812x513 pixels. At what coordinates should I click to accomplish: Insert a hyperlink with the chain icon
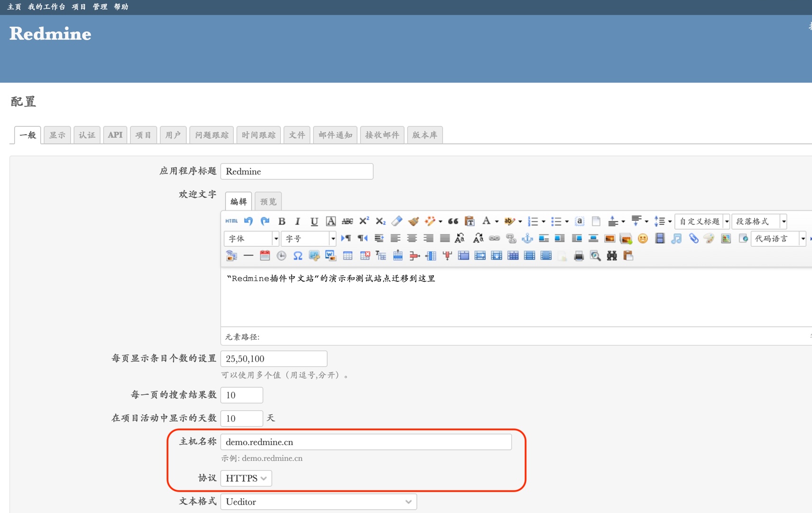(x=494, y=238)
